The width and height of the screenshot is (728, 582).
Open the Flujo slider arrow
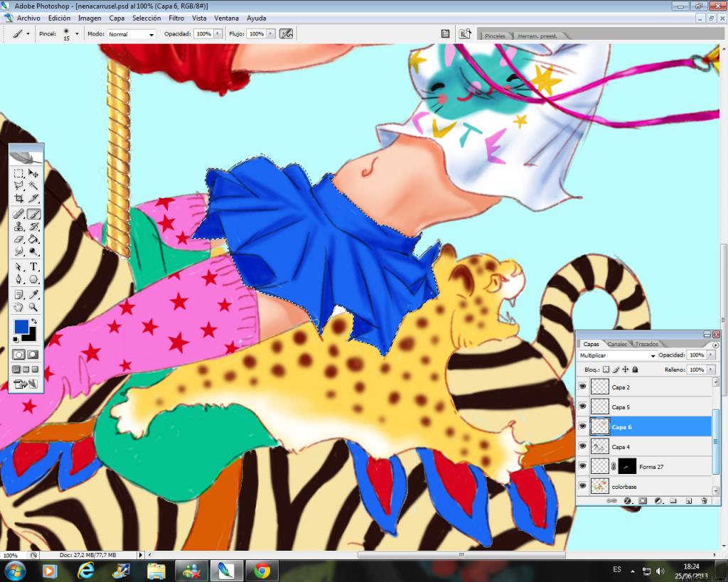coord(271,34)
